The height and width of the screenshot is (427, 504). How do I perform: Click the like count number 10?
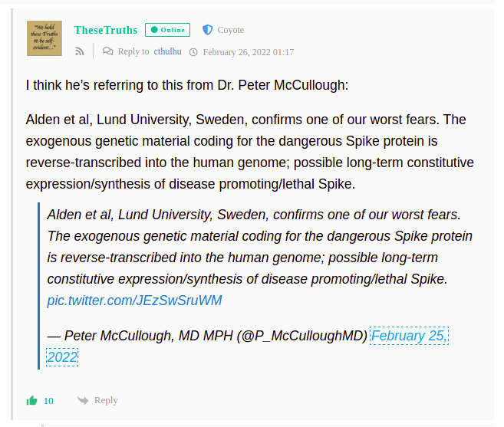click(x=48, y=401)
